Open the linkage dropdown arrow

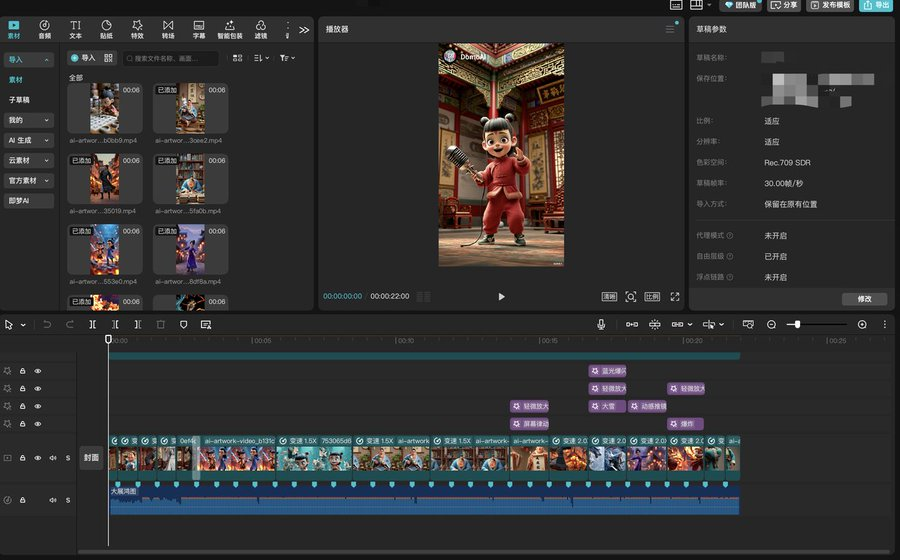click(x=690, y=325)
